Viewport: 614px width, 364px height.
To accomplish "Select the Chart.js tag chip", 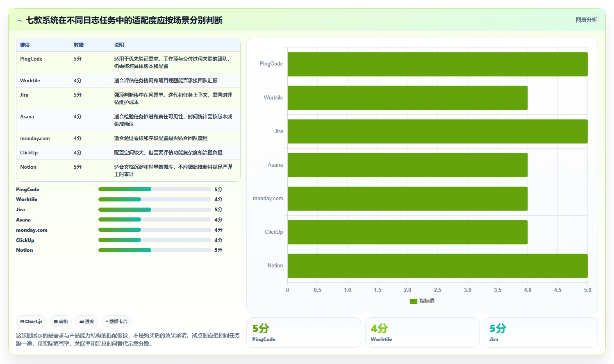I will [x=31, y=321].
